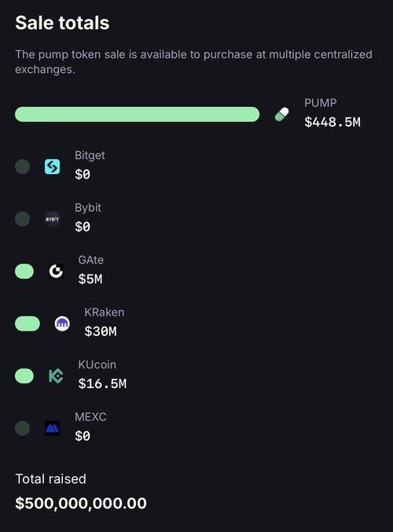Click the long green PUMP progress bar
Screen dimensions: 393x532
138,114
